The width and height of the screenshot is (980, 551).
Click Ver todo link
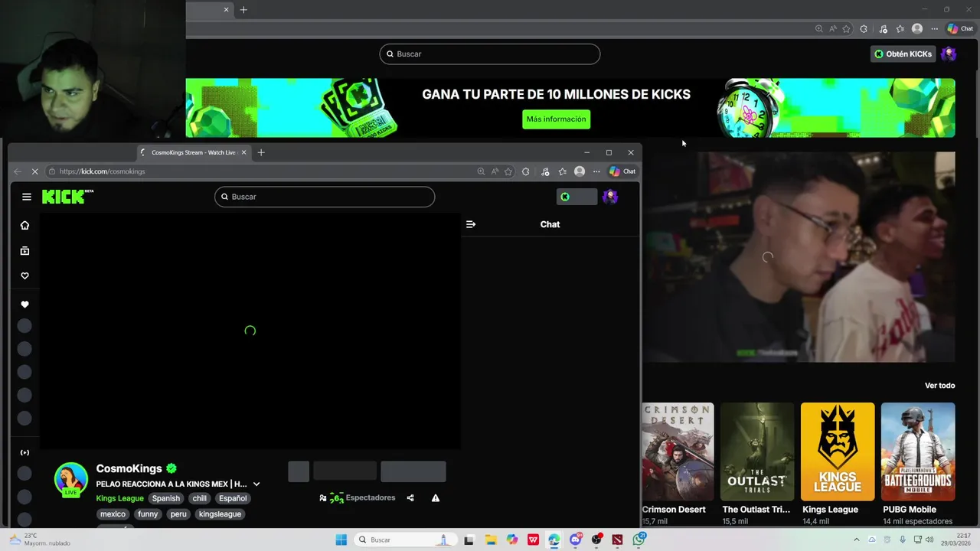[x=939, y=386]
